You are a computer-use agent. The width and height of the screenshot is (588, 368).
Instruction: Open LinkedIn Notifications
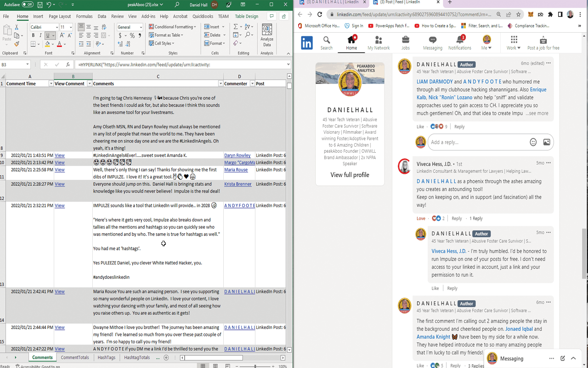(459, 42)
